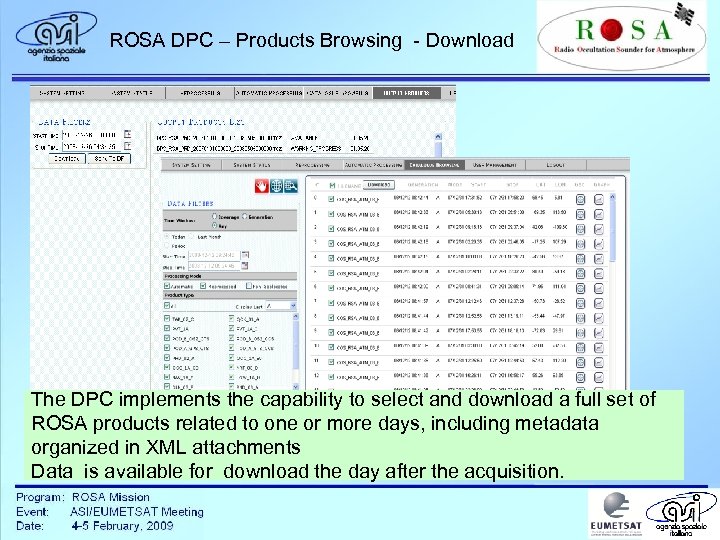
Task: Open the graph icon in table row 1
Action: (x=599, y=214)
